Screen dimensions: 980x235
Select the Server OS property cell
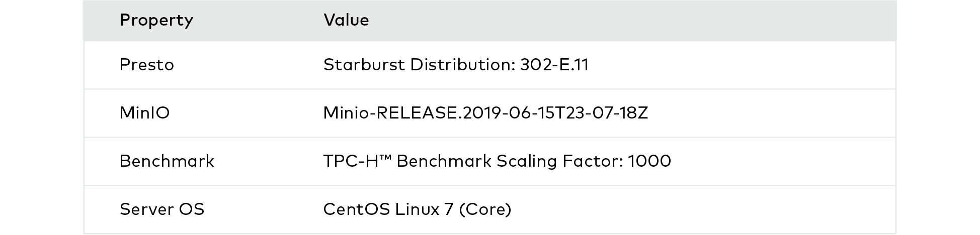tap(161, 209)
